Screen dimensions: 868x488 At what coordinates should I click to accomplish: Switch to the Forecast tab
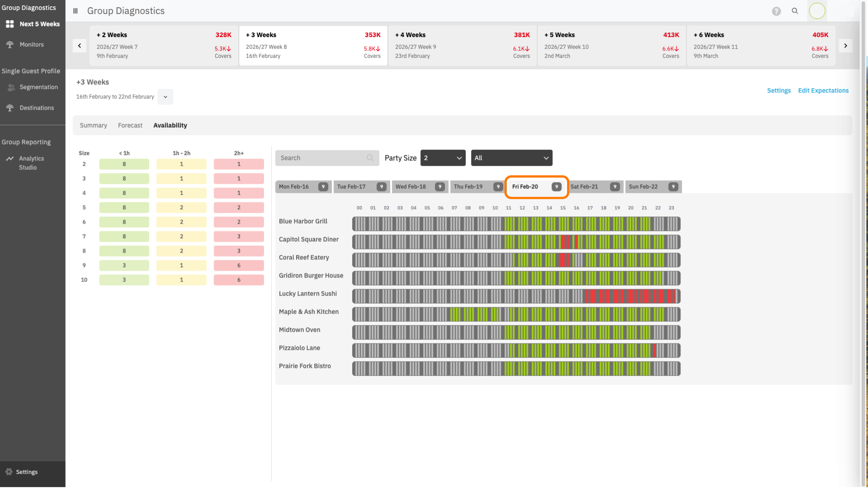coord(130,125)
